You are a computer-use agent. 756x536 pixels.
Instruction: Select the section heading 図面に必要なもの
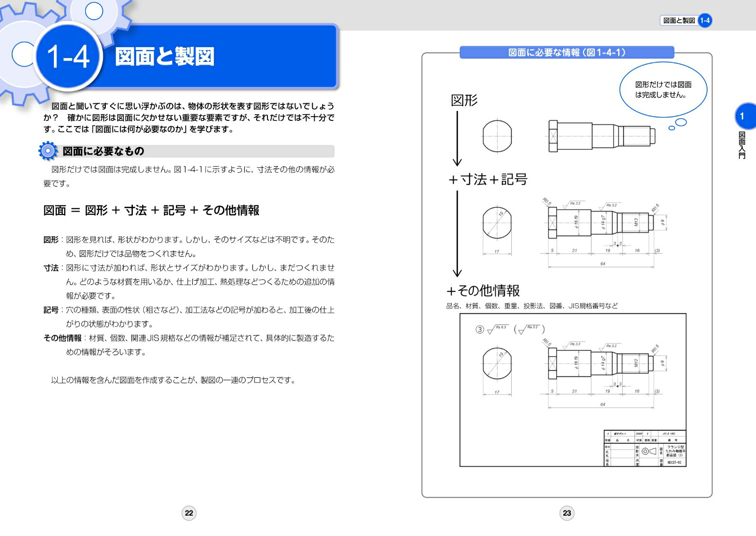103,151
